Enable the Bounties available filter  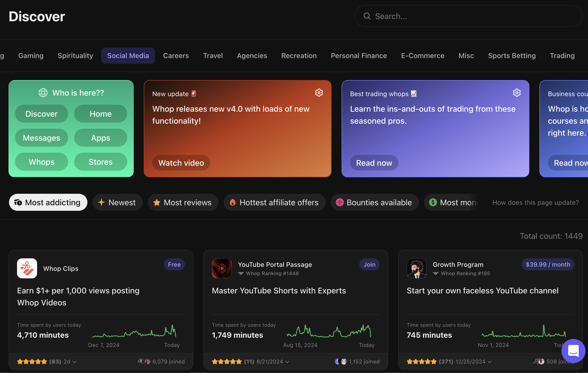(x=375, y=202)
